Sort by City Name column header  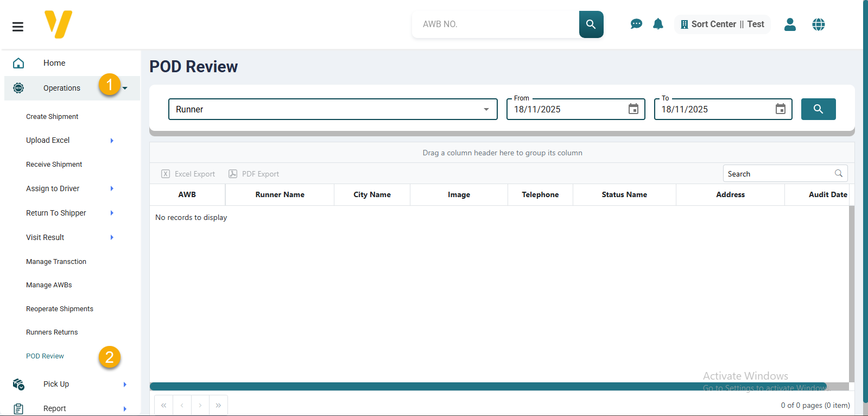point(372,194)
